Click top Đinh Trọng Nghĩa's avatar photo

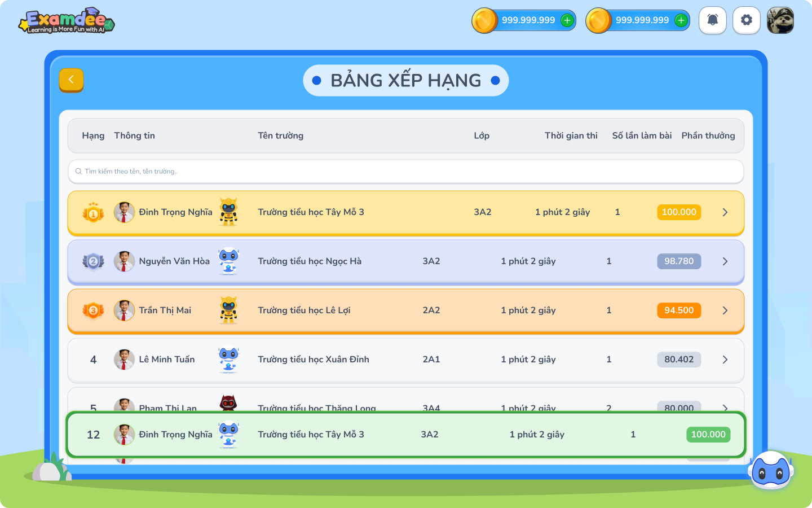click(x=124, y=212)
